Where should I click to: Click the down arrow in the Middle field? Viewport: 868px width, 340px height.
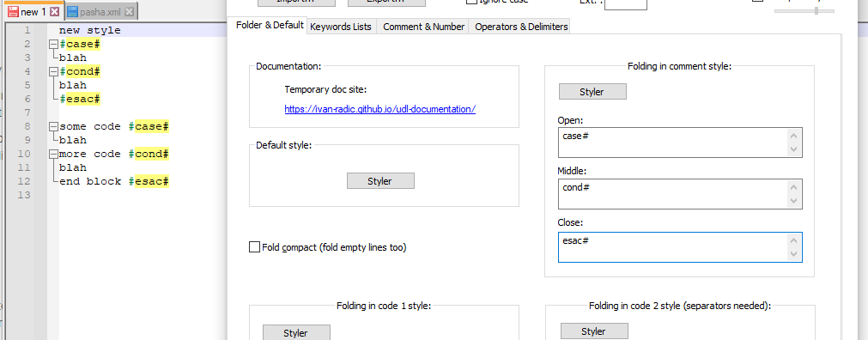794,200
